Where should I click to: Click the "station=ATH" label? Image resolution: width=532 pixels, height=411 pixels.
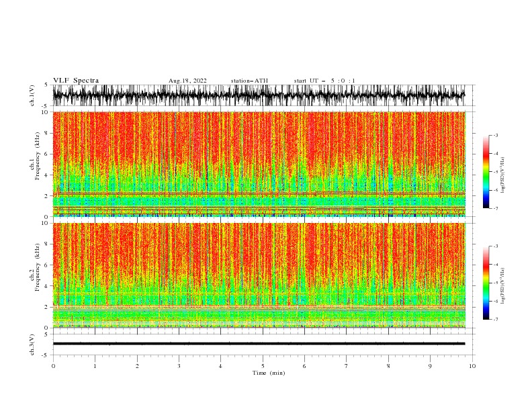tap(249, 81)
